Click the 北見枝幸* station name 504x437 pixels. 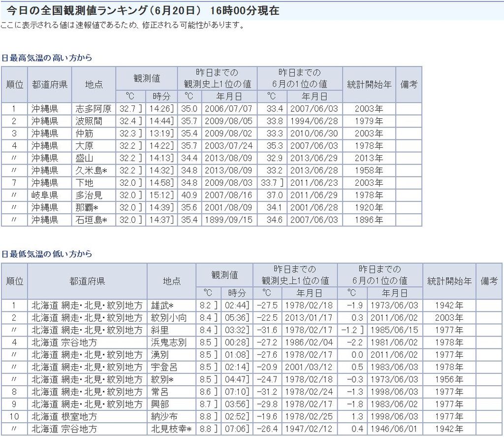tap(171, 429)
